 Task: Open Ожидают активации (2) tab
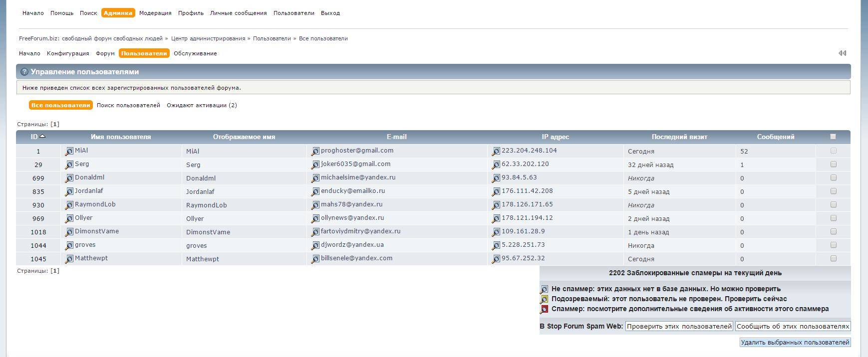click(x=202, y=105)
